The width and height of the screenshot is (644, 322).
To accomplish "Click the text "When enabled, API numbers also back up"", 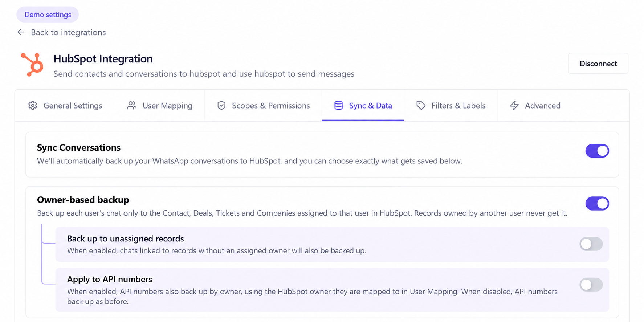I will point(312,296).
